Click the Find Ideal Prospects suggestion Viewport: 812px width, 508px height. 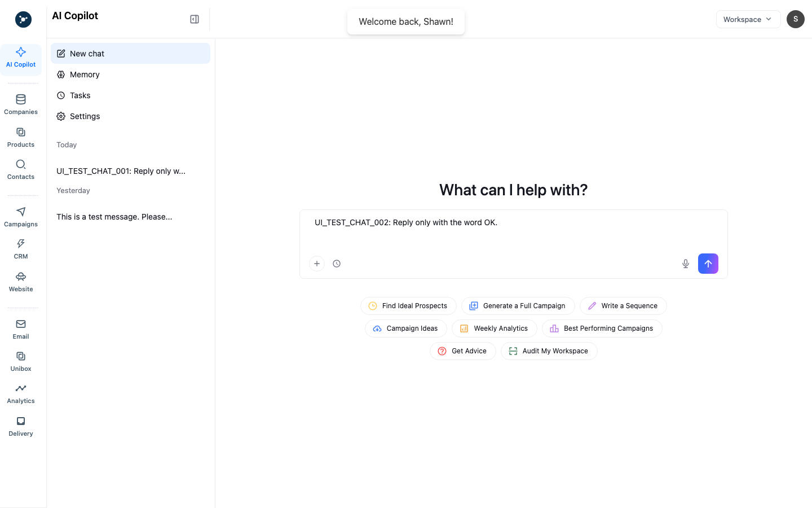(x=408, y=306)
